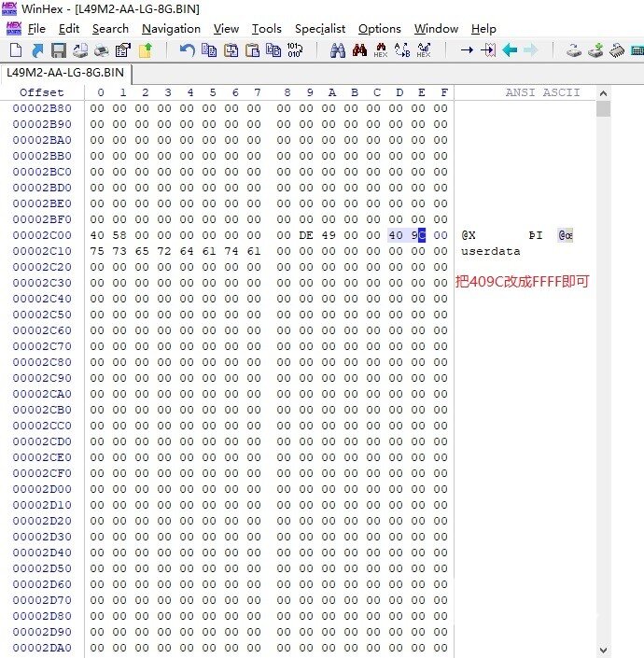644x658 pixels.
Task: Click offset label 00002B80
Action: pos(42,108)
